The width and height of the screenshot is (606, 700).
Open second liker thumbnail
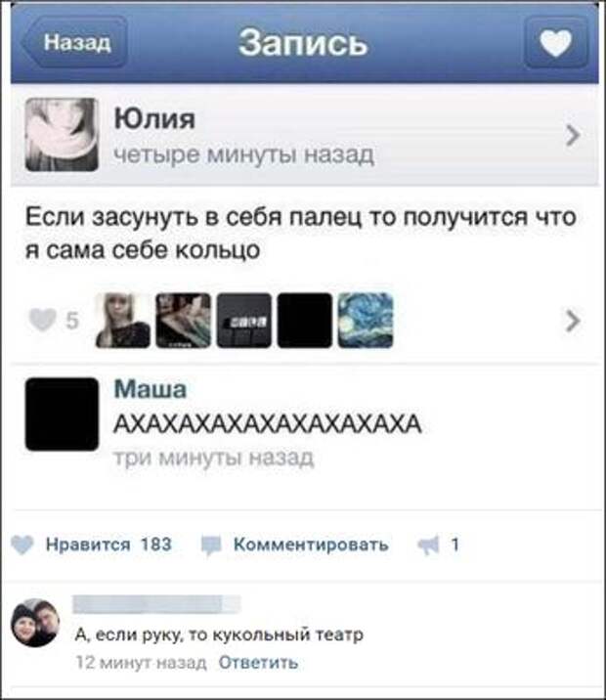pyautogui.click(x=184, y=320)
